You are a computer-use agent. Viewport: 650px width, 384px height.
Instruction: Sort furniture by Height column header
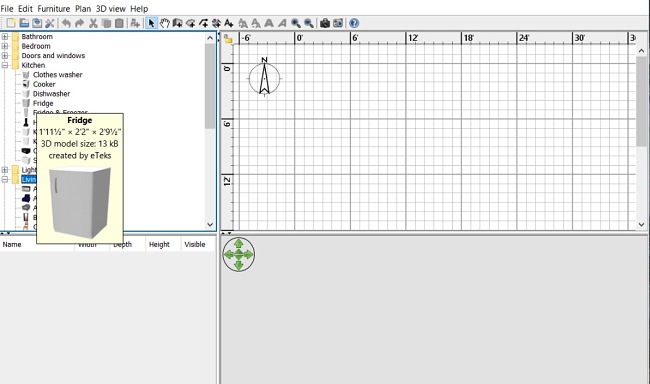point(159,244)
